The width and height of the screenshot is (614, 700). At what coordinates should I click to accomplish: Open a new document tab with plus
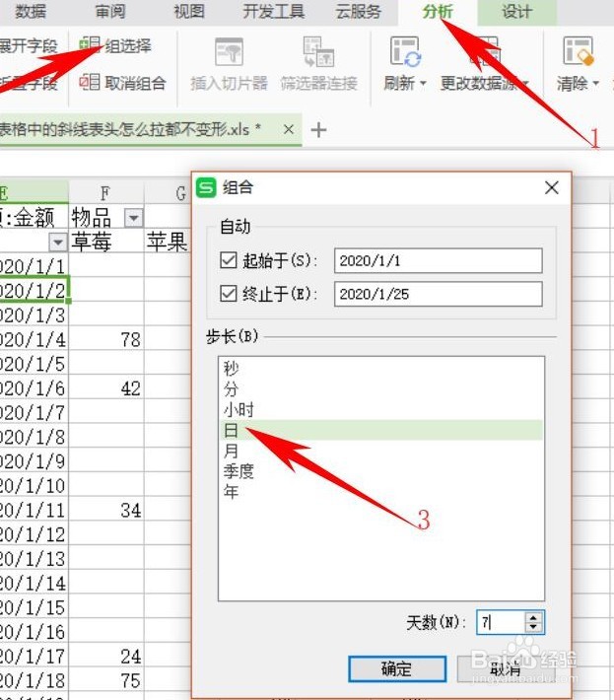tap(318, 130)
